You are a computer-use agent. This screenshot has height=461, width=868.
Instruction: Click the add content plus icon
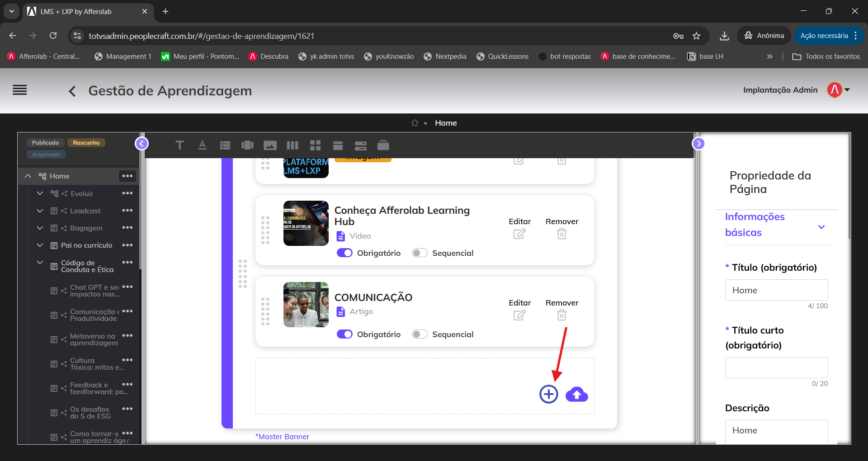coord(549,394)
